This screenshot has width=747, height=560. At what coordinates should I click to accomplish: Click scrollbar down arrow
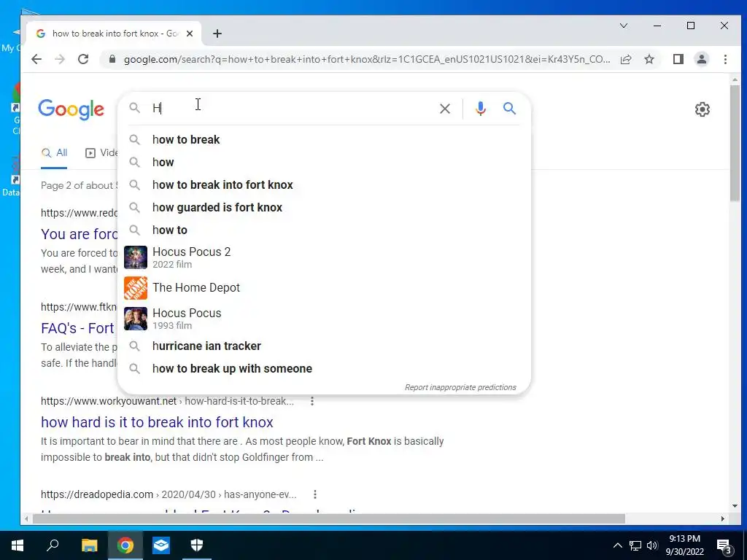[x=735, y=506]
